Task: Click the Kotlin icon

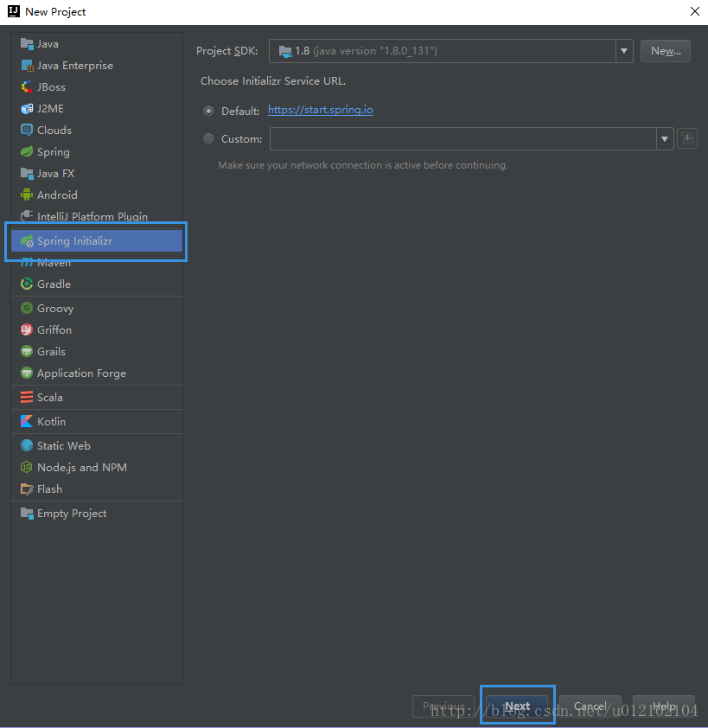Action: coord(27,422)
